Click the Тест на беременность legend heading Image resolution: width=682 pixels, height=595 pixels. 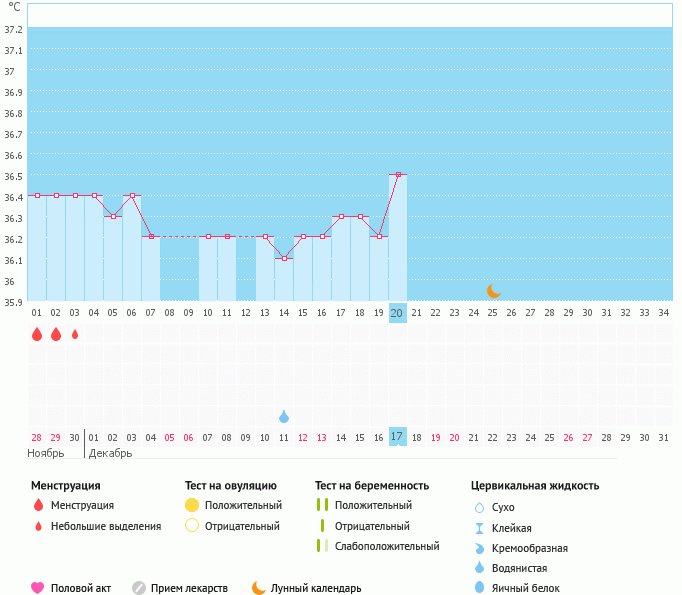coord(371,486)
